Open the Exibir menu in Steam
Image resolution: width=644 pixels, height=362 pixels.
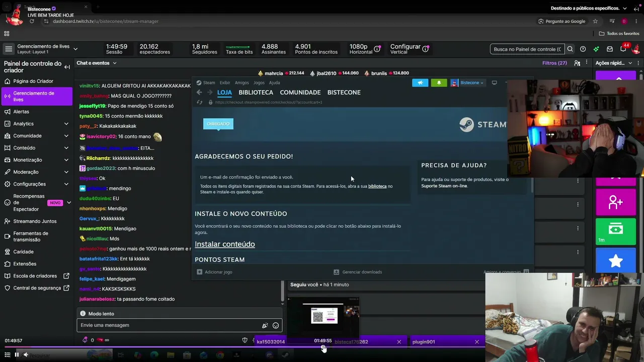(x=225, y=83)
